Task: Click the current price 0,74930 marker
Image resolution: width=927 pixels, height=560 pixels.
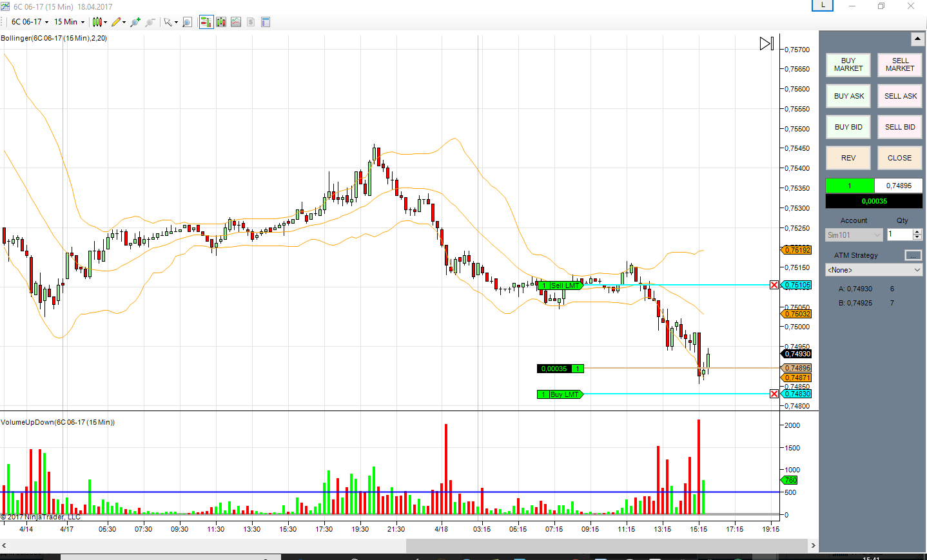Action: (797, 354)
